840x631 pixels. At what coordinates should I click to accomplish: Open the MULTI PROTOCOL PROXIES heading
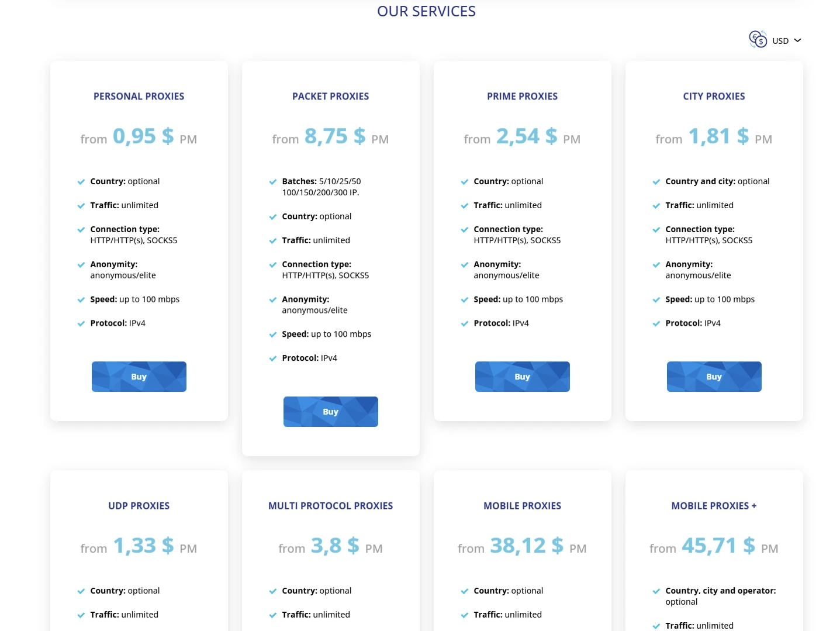(330, 506)
